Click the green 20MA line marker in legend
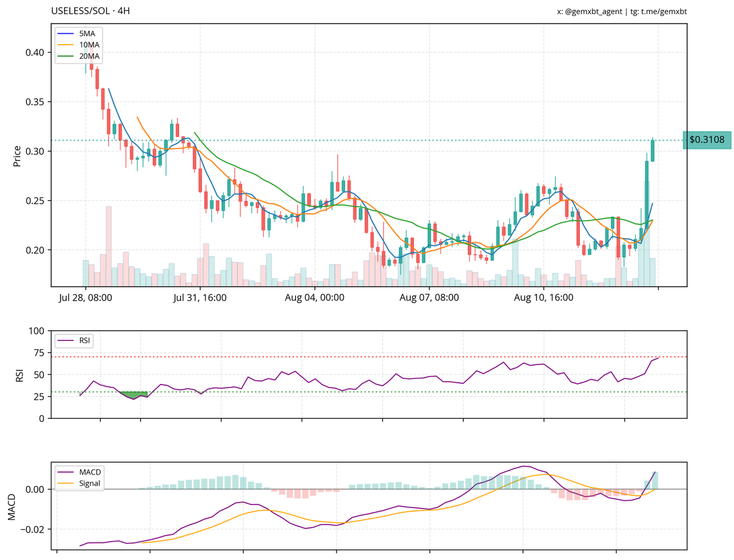 pos(64,56)
